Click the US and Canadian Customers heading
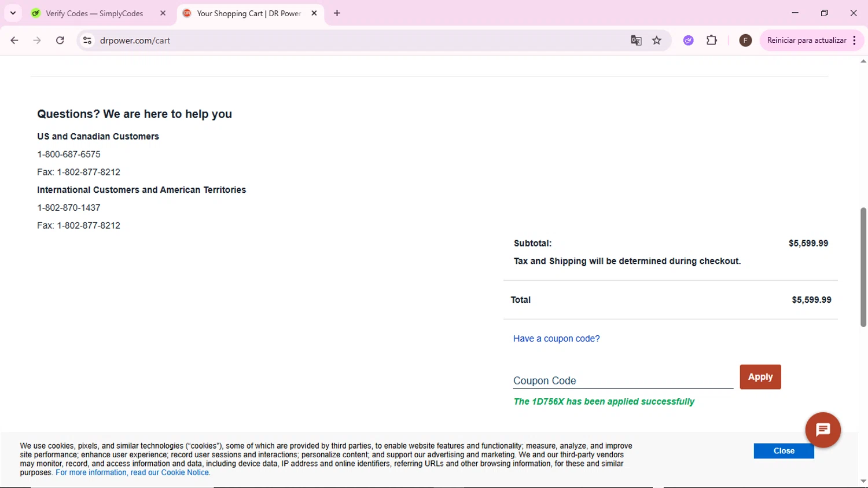Screen dimensions: 868x488 (98, 137)
